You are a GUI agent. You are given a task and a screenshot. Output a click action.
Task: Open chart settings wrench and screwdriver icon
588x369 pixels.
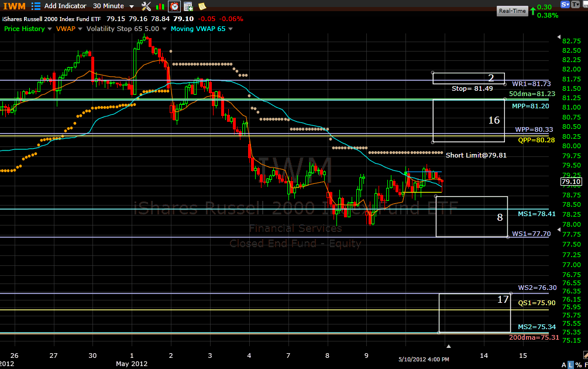pos(146,6)
